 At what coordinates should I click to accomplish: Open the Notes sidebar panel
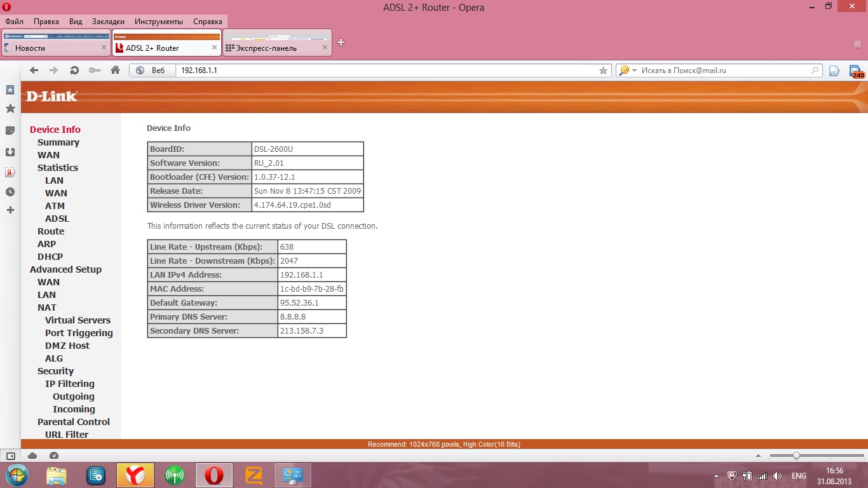pyautogui.click(x=10, y=130)
